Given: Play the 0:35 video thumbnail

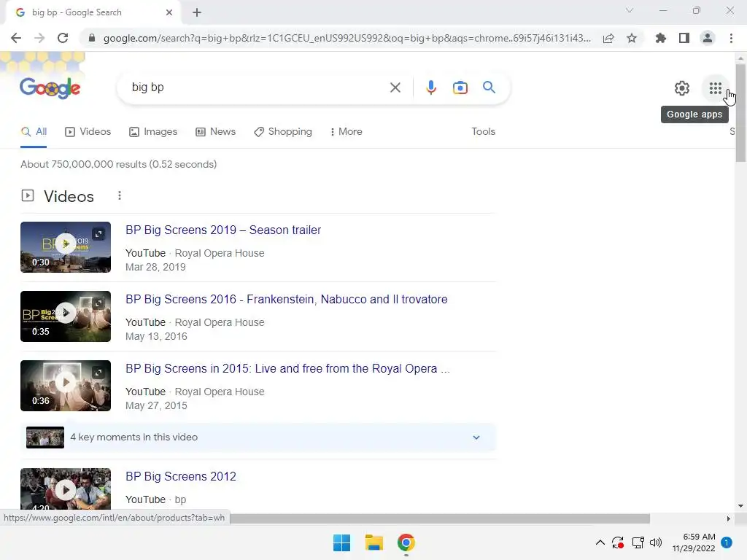Looking at the screenshot, I should coord(65,316).
